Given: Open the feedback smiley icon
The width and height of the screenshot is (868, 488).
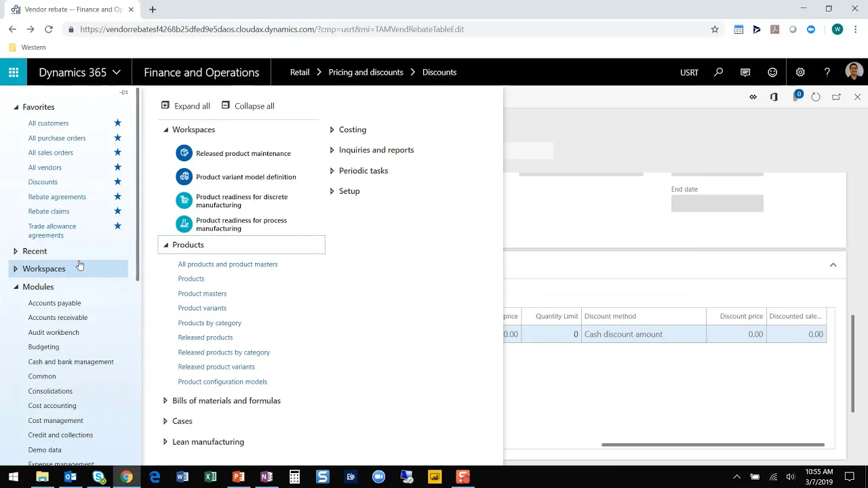Looking at the screenshot, I should pos(772,73).
